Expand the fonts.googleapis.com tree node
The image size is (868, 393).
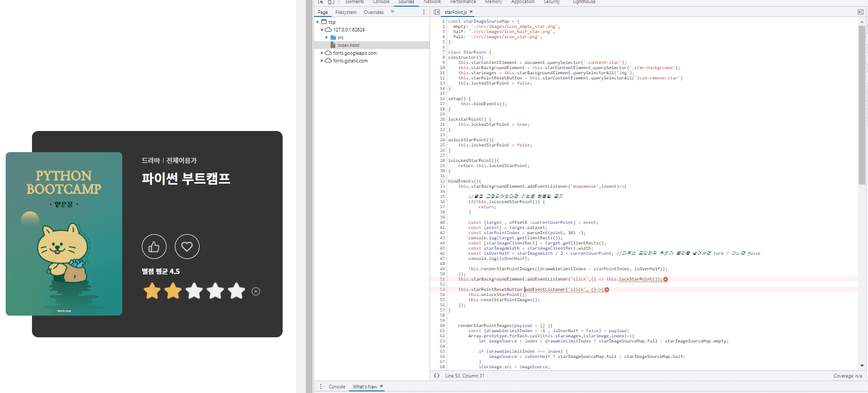[322, 53]
